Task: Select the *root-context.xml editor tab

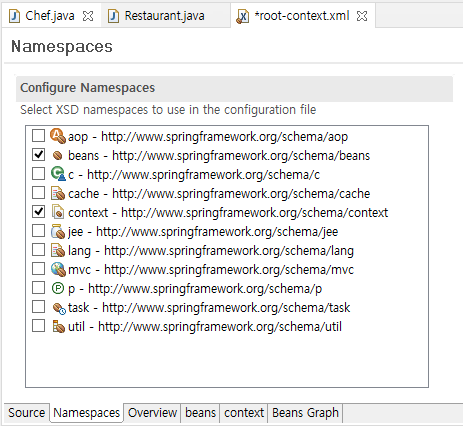Action: pyautogui.click(x=302, y=16)
